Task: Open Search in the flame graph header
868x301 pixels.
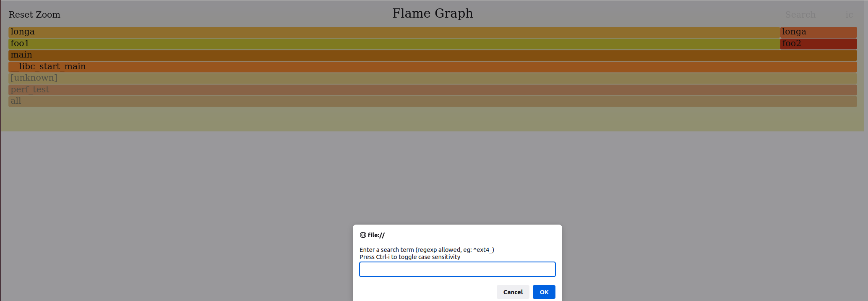Action: 800,15
